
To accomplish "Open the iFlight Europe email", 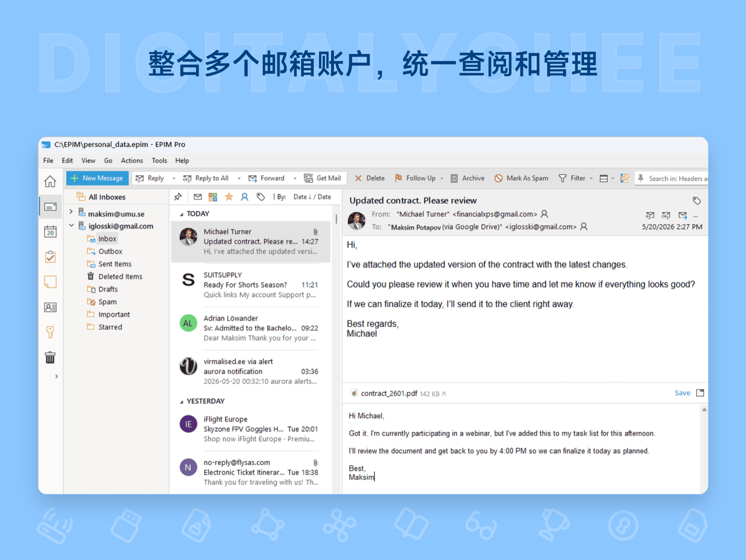I will pyautogui.click(x=250, y=429).
